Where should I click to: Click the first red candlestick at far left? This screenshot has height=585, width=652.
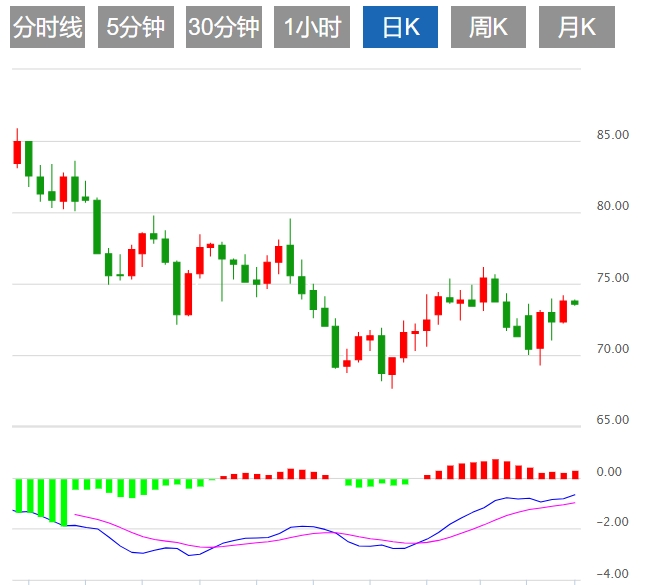click(17, 151)
